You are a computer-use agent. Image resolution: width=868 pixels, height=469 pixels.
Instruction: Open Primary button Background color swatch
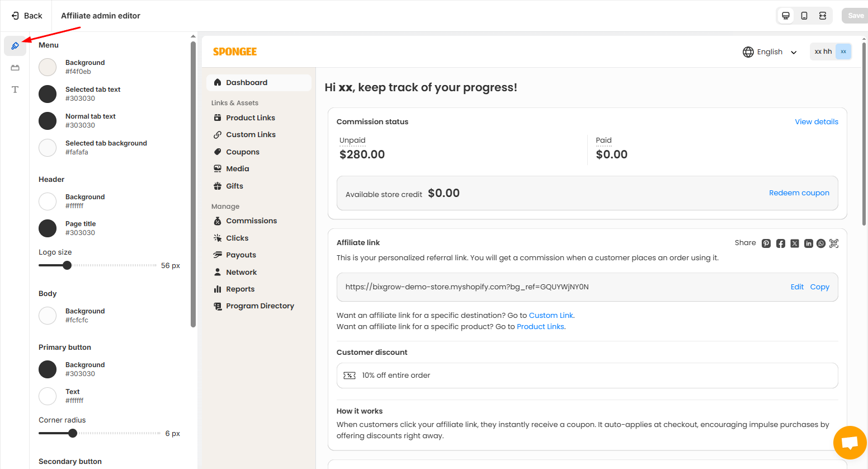point(48,369)
